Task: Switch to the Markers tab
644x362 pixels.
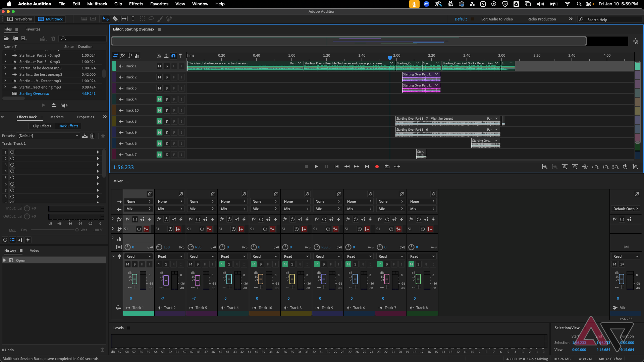Action: pyautogui.click(x=57, y=117)
